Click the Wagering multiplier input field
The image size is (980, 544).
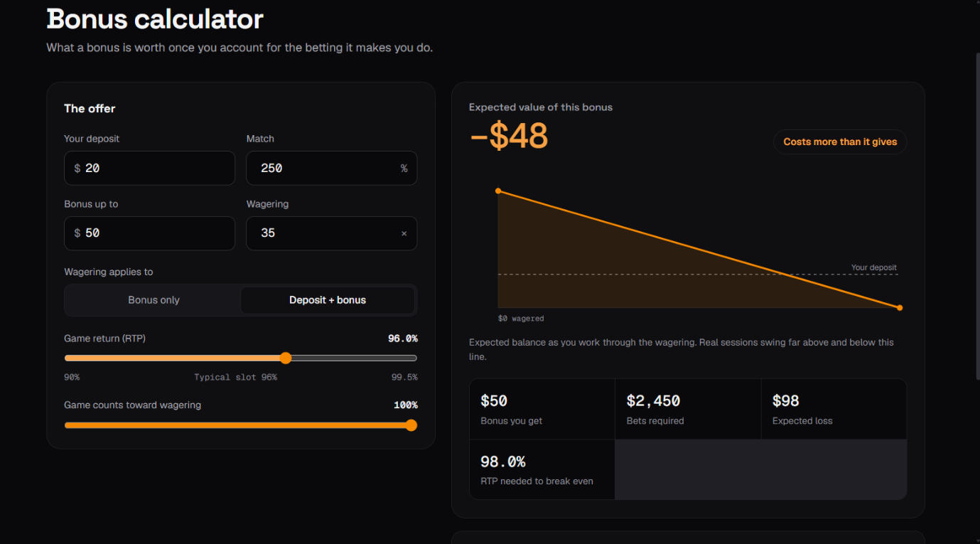(331, 233)
